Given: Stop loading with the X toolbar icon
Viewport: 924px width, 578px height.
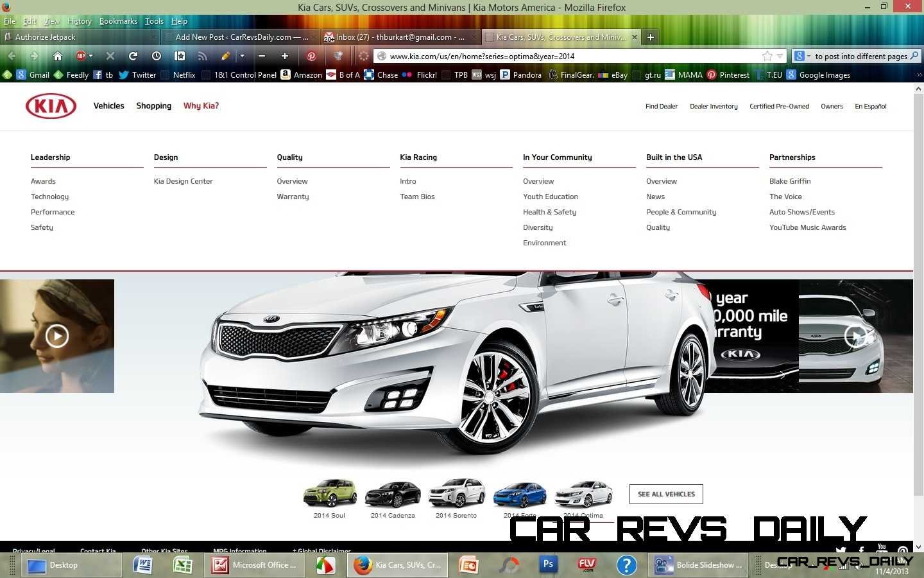Looking at the screenshot, I should coord(110,56).
